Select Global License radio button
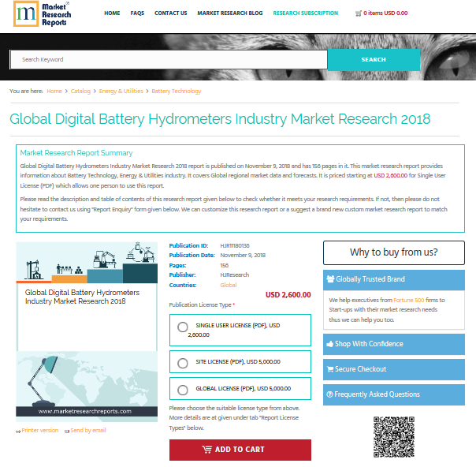The height and width of the screenshot is (467, 476). (183, 390)
